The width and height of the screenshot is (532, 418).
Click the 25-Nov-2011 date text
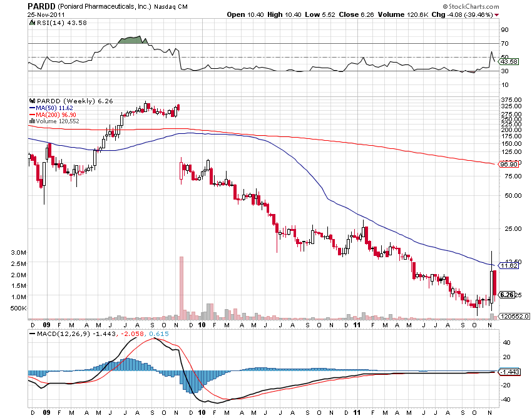46,15
